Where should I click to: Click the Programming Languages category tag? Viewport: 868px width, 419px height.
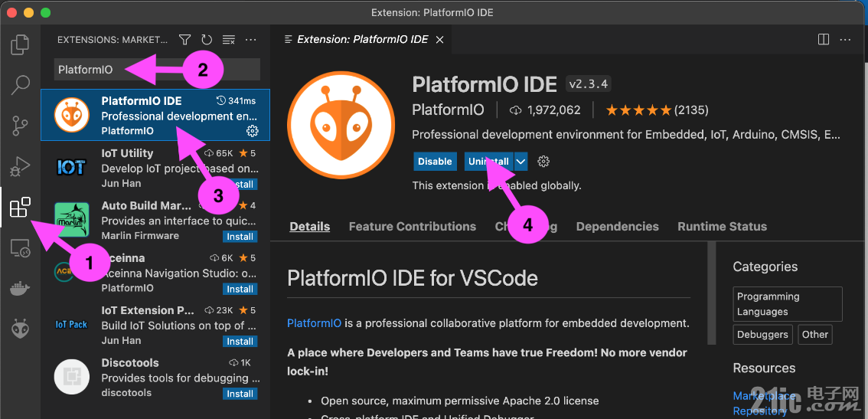pos(788,304)
